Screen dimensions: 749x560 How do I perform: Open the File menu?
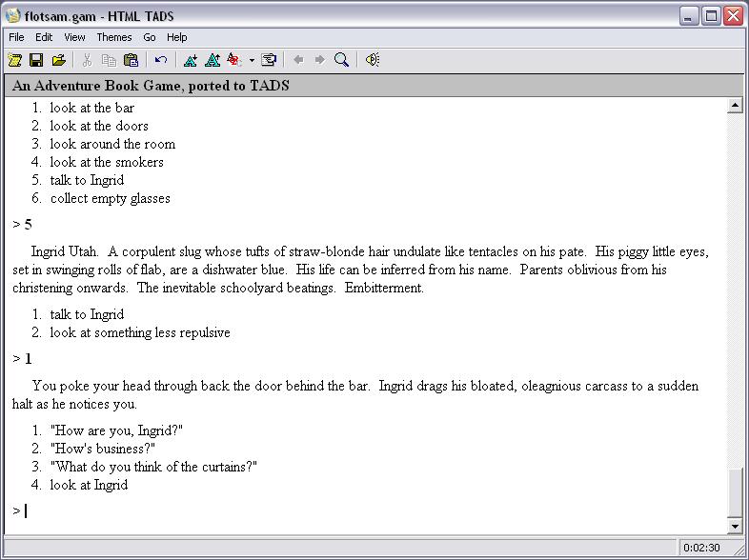click(x=17, y=37)
